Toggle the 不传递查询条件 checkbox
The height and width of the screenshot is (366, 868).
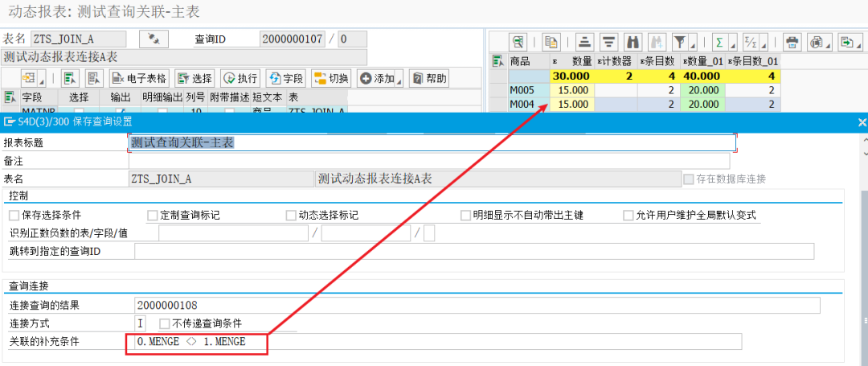pos(165,323)
